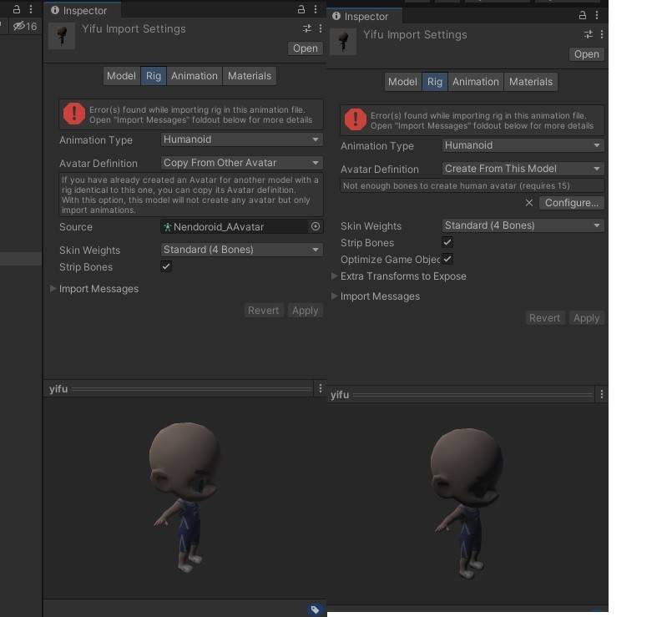Click Configure button in right Inspector
The width and height of the screenshot is (672, 617).
pyautogui.click(x=572, y=203)
